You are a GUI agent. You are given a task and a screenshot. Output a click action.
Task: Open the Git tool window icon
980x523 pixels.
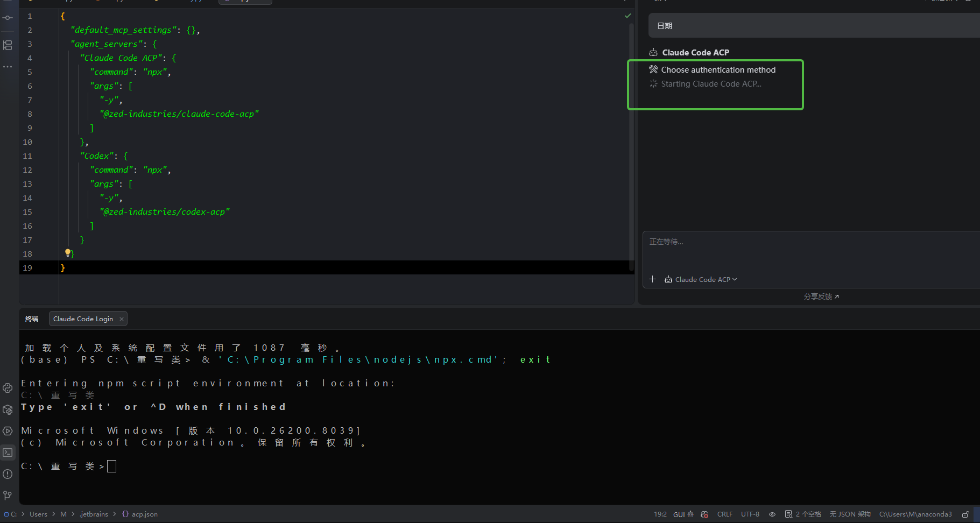click(8, 495)
